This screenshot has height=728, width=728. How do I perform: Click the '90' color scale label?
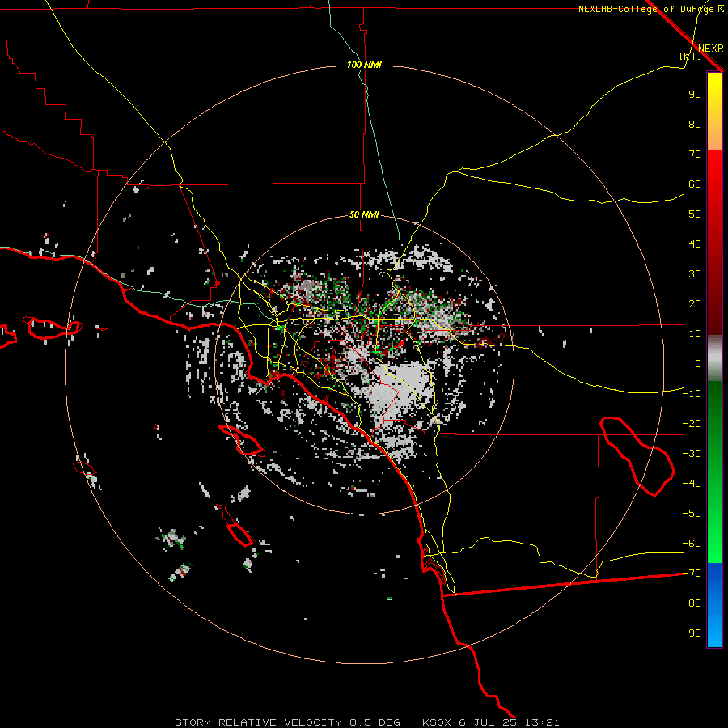point(695,95)
